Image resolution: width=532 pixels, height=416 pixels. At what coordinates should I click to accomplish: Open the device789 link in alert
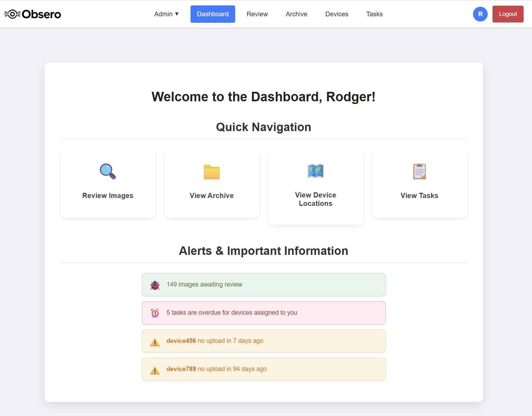click(x=181, y=369)
